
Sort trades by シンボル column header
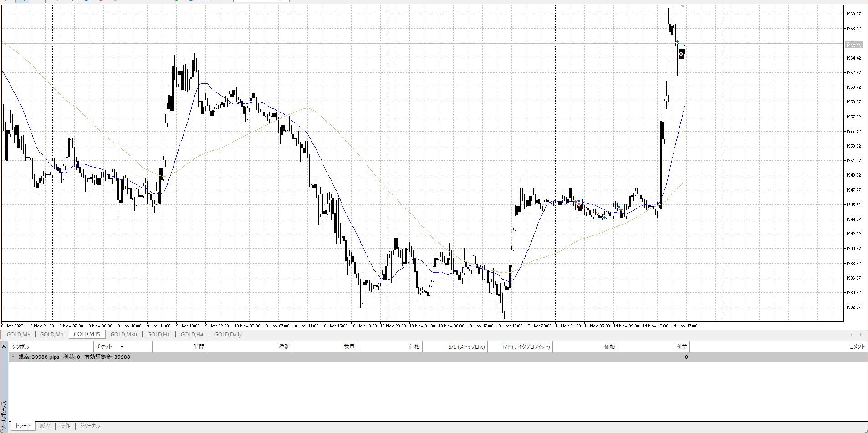[20, 347]
